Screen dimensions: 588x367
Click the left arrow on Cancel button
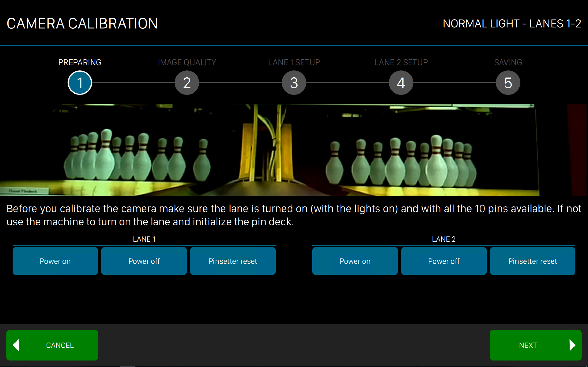point(16,345)
